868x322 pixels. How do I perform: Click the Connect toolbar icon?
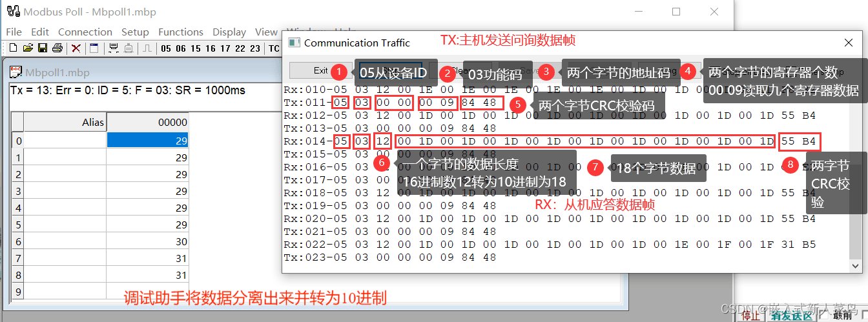114,48
